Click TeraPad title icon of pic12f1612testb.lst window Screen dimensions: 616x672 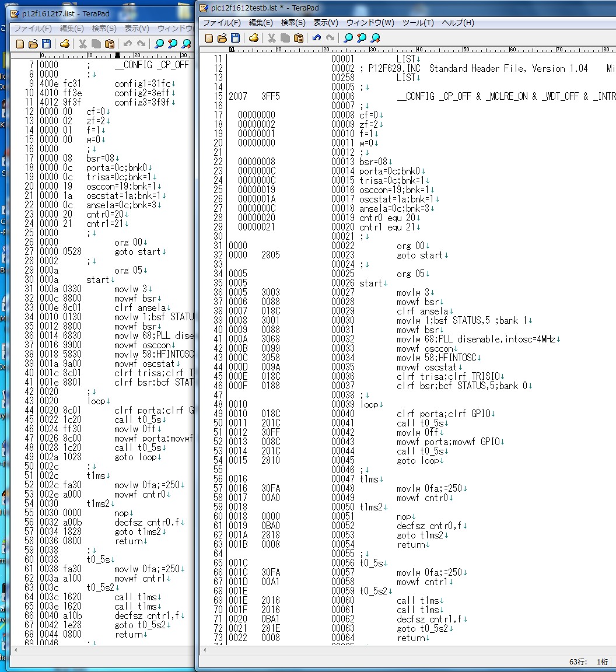click(204, 8)
